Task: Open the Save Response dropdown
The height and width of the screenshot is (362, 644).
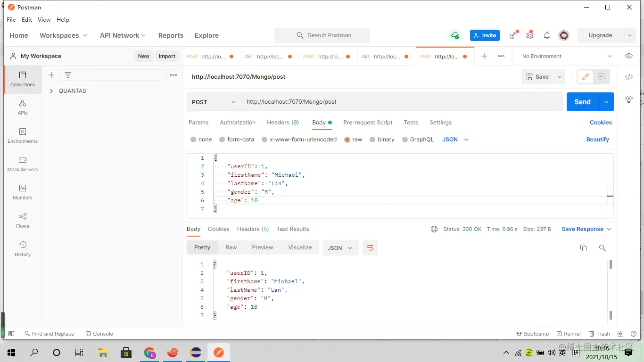Action: (586, 229)
